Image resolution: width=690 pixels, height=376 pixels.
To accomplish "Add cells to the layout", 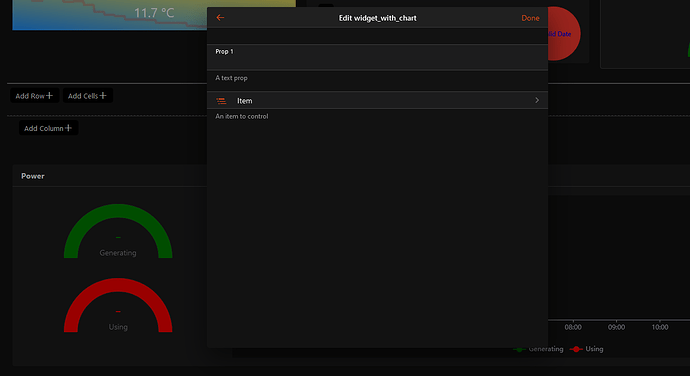I will (88, 96).
